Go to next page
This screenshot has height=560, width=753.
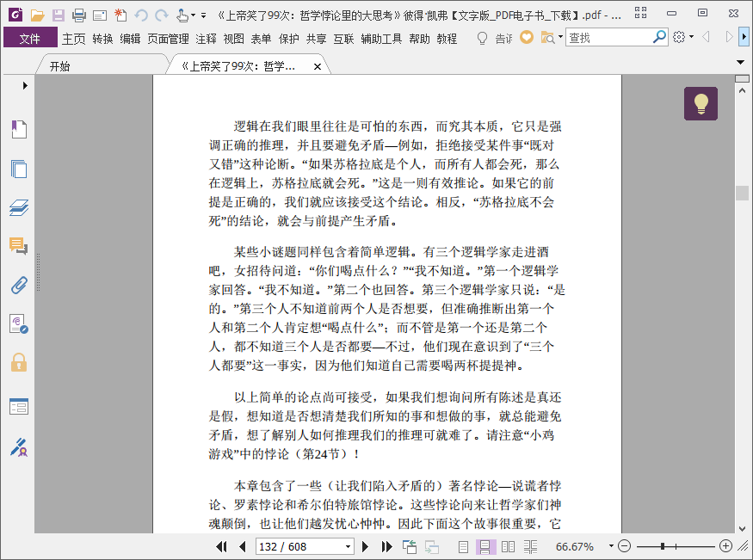(365, 546)
